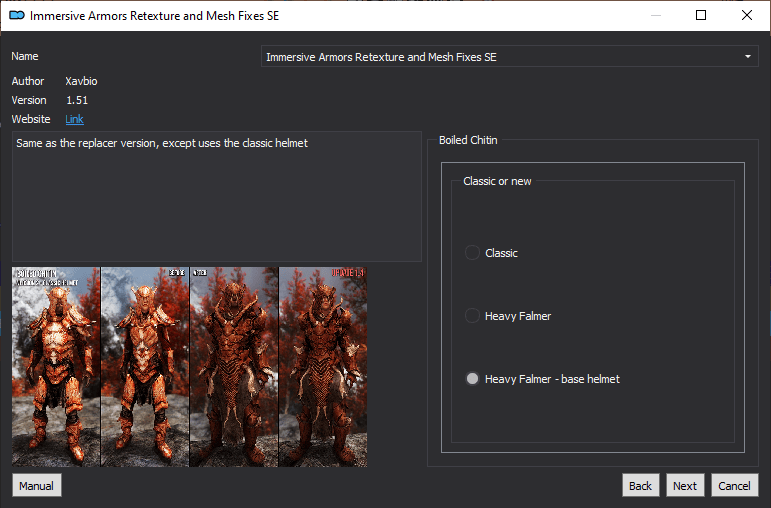Click the Boiled Chitin preview image
Image resolution: width=771 pixels, height=508 pixels.
(190, 367)
